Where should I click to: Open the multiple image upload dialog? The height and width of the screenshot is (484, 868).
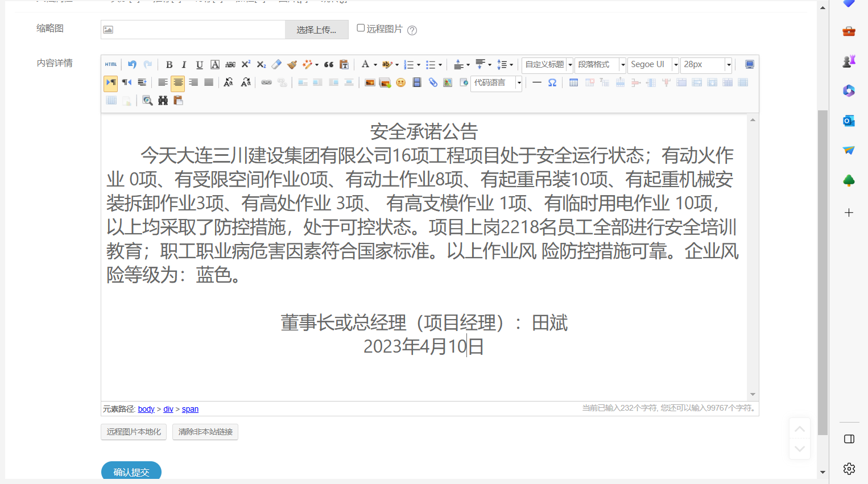point(385,82)
